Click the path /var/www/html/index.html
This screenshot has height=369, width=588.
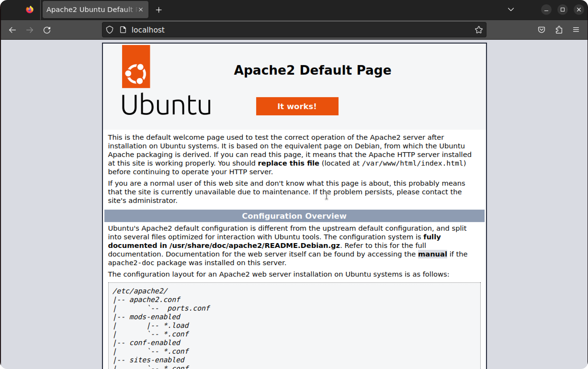tap(412, 163)
